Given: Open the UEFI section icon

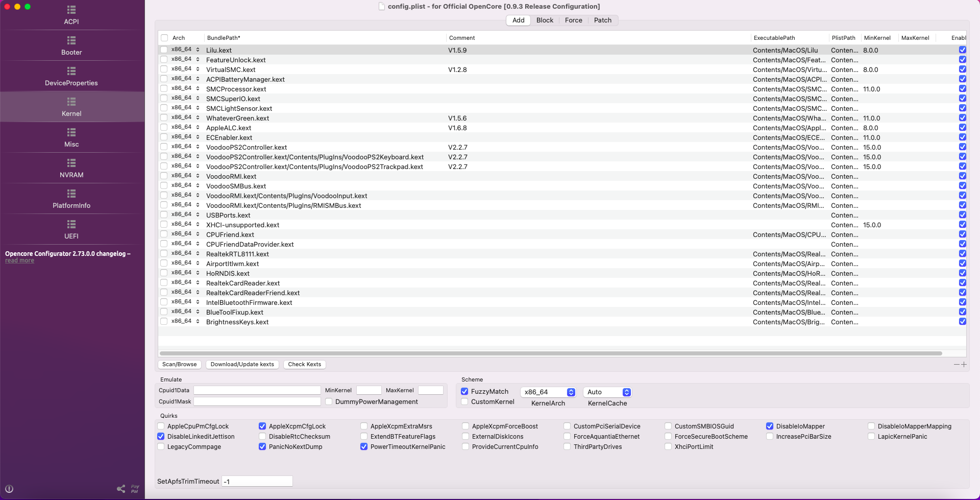Looking at the screenshot, I should 71,224.
